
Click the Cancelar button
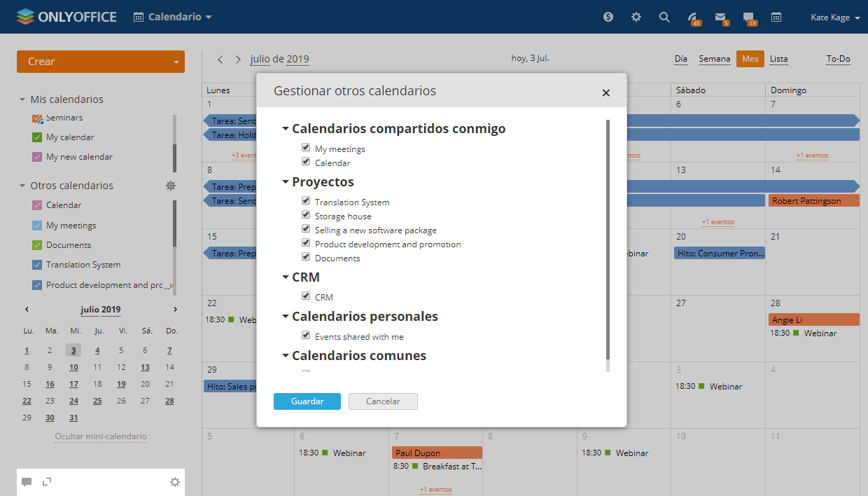coord(383,401)
